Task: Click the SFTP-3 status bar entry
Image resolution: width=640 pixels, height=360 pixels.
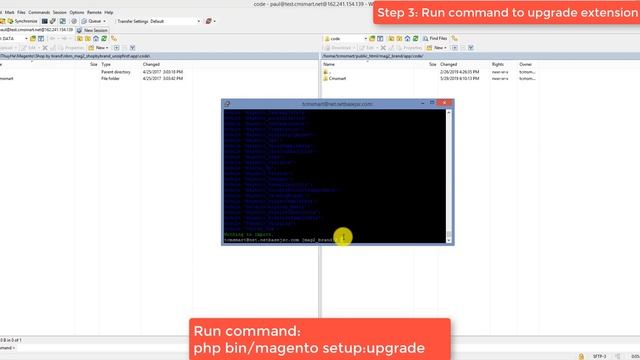Action: 599,356
